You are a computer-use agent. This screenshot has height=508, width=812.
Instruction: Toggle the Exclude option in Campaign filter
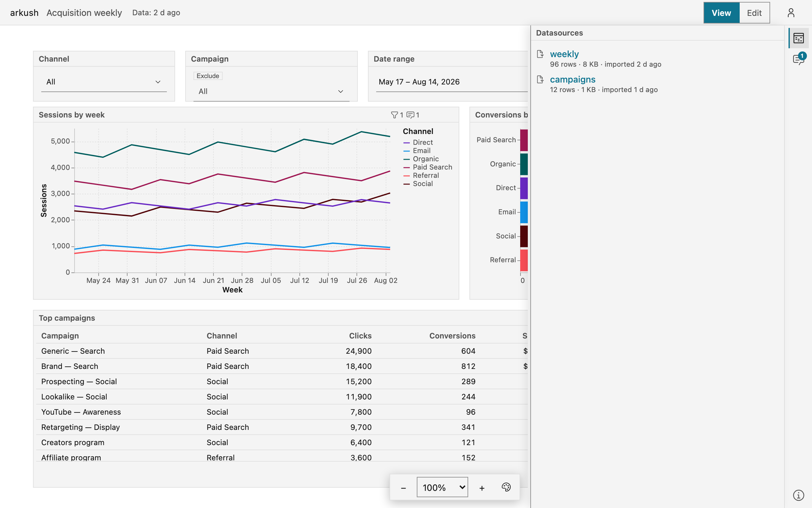[208, 76]
